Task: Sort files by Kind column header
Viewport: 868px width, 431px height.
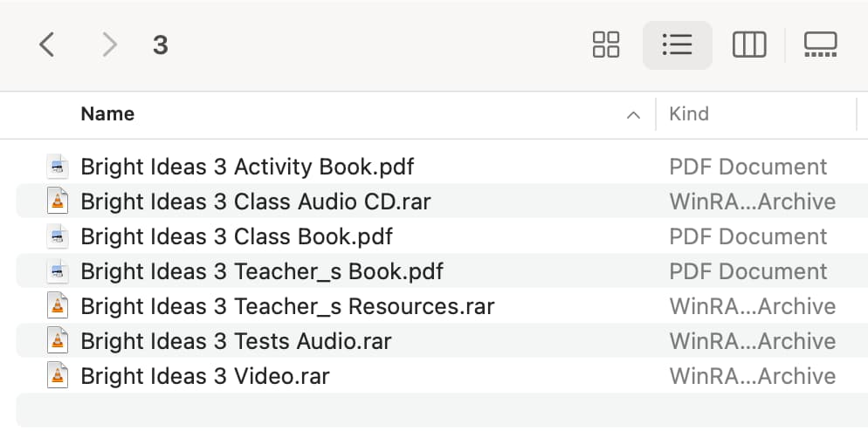Action: [x=689, y=114]
